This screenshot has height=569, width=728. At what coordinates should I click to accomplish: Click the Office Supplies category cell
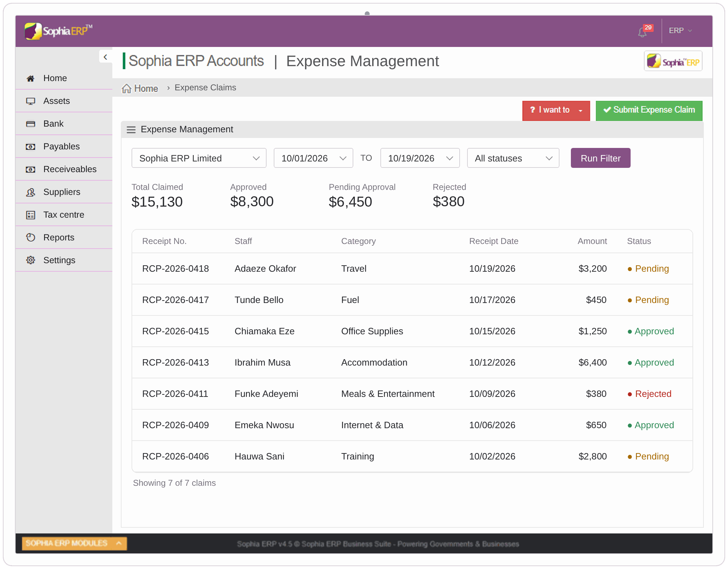[x=372, y=331]
